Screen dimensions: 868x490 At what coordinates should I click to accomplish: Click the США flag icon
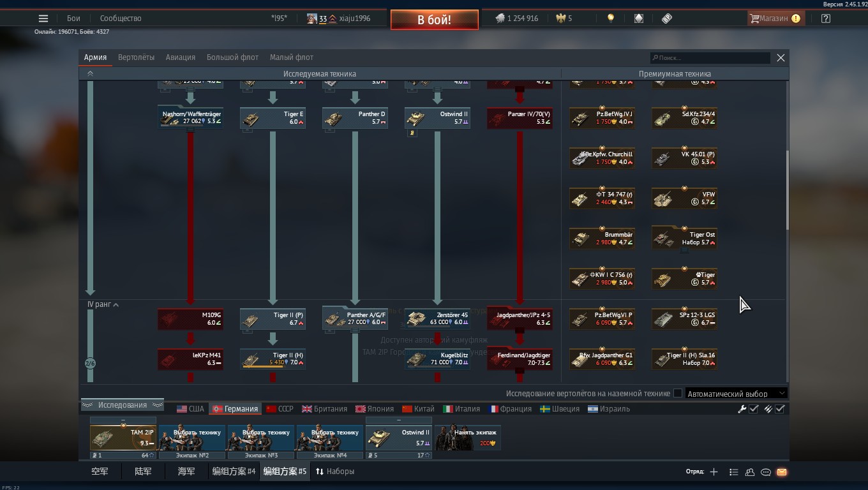[182, 409]
